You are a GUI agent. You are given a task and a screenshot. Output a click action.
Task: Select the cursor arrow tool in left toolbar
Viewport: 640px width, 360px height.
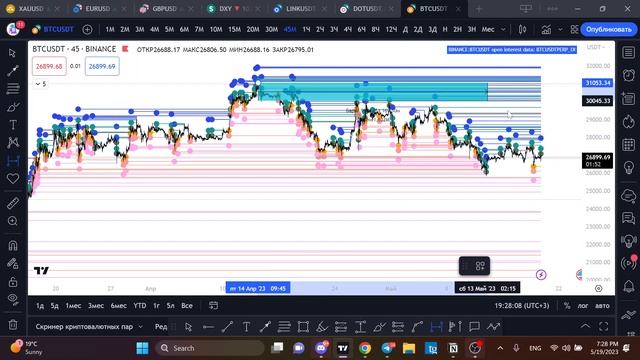[12, 53]
